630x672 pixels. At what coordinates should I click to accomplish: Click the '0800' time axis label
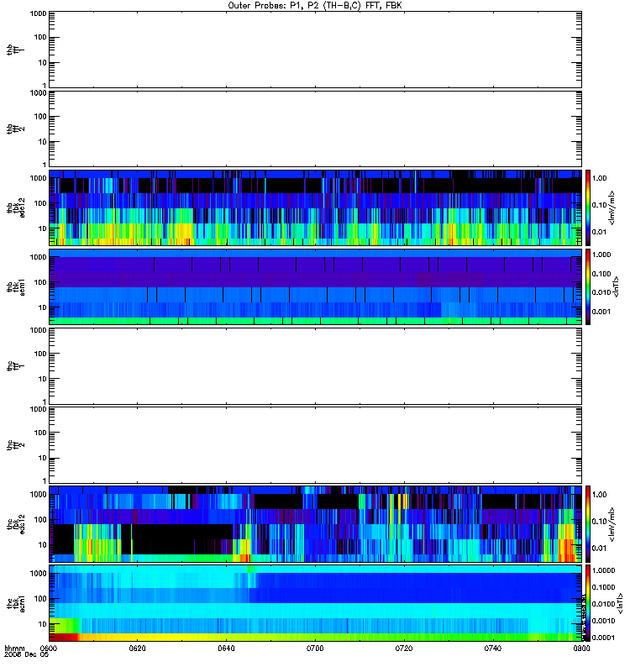581,648
